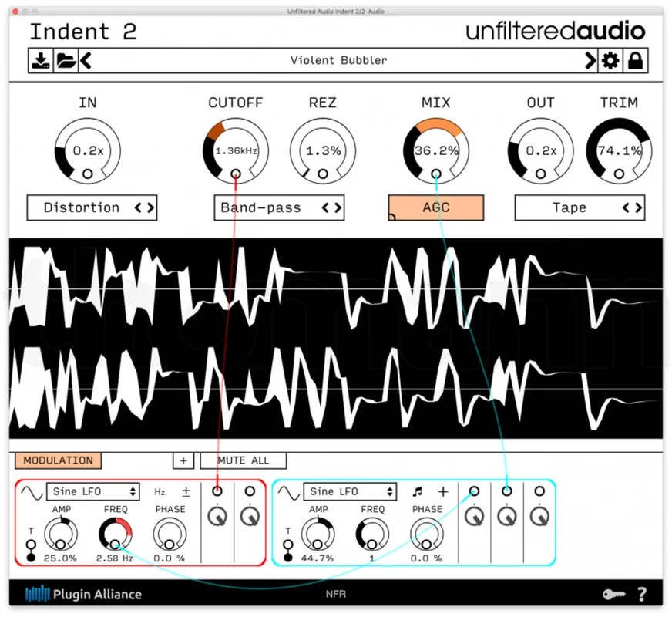
Task: Toggle the Hz mode on red LFO
Action: 160,492
